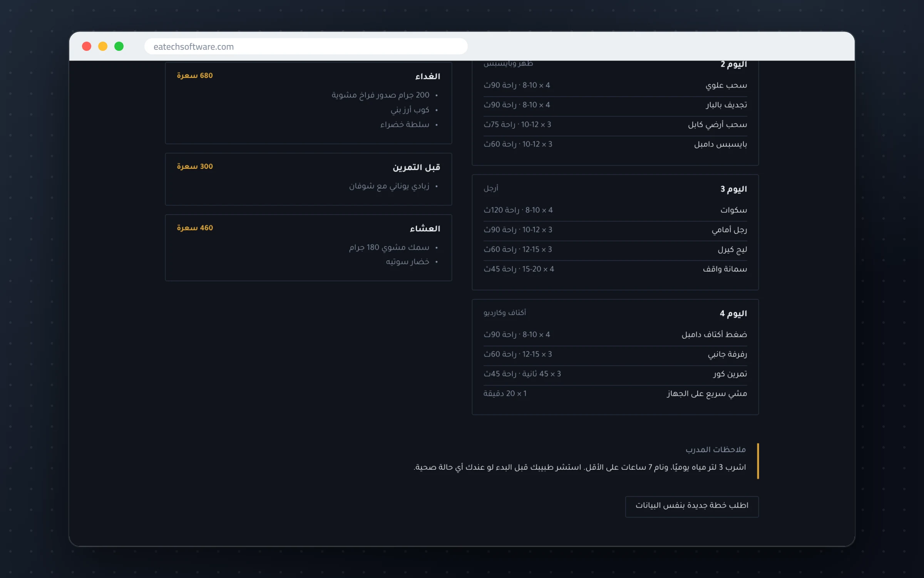
Task: Click the green maximize window button
Action: pyautogui.click(x=119, y=47)
